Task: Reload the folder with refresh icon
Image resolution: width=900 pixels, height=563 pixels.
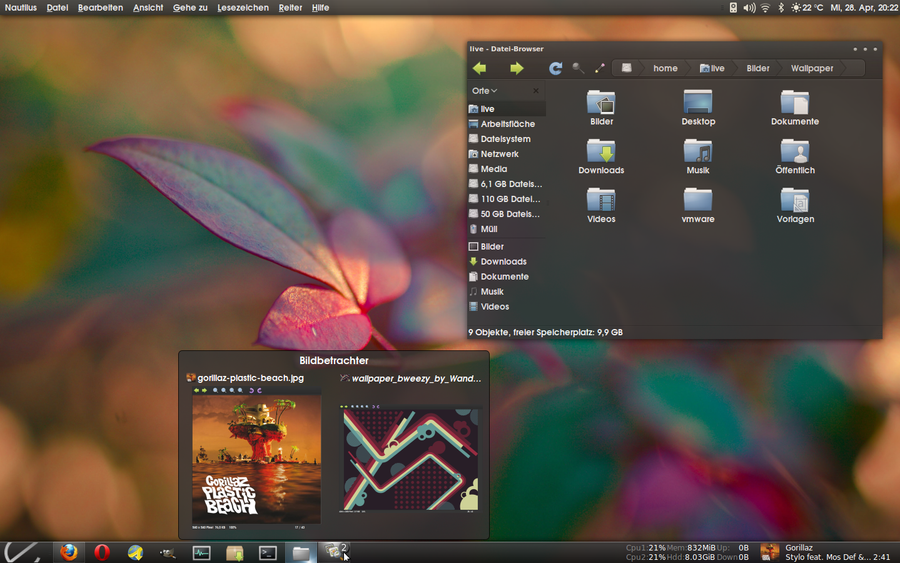Action: point(556,68)
